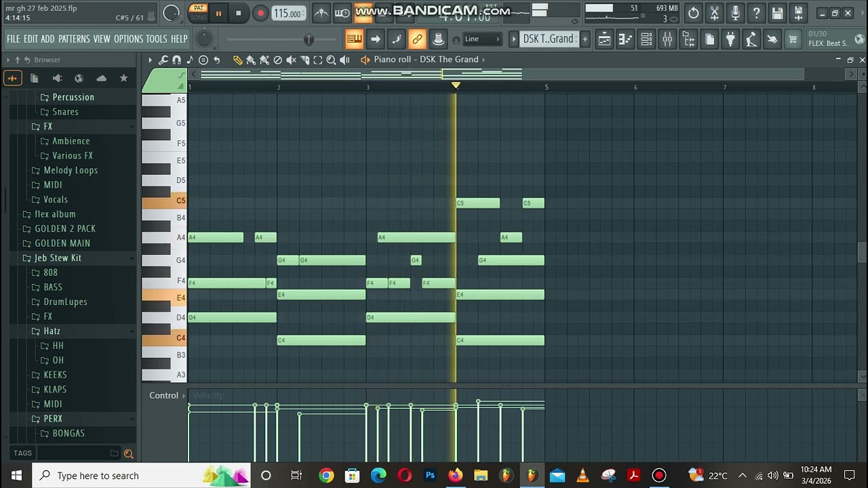Choose the Select tool in piano roll toolbar
The width and height of the screenshot is (868, 488).
pyautogui.click(x=317, y=60)
